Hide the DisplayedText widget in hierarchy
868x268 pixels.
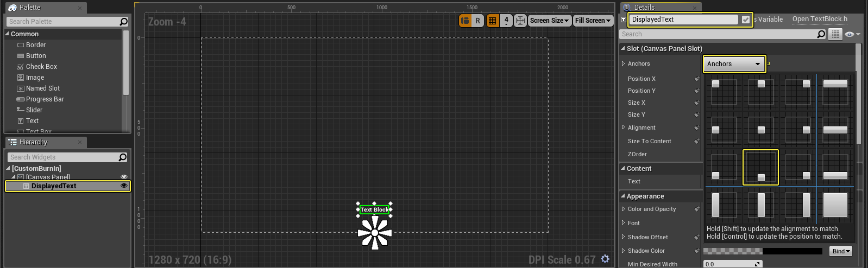click(124, 186)
